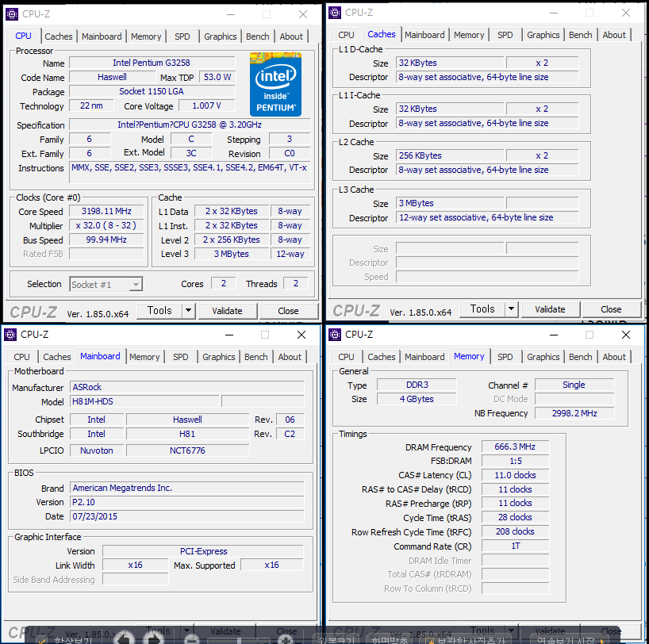Switch to CPU tab in Memory window
649x644 pixels.
(x=346, y=357)
